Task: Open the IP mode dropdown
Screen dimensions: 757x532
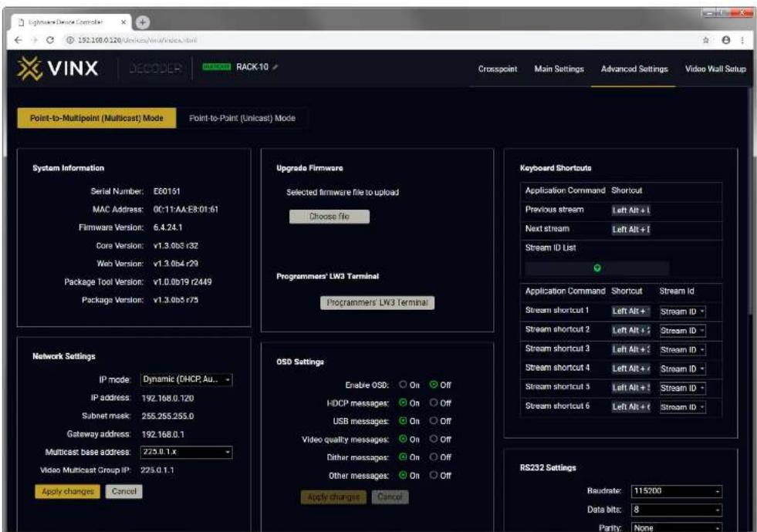Action: pyautogui.click(x=186, y=379)
